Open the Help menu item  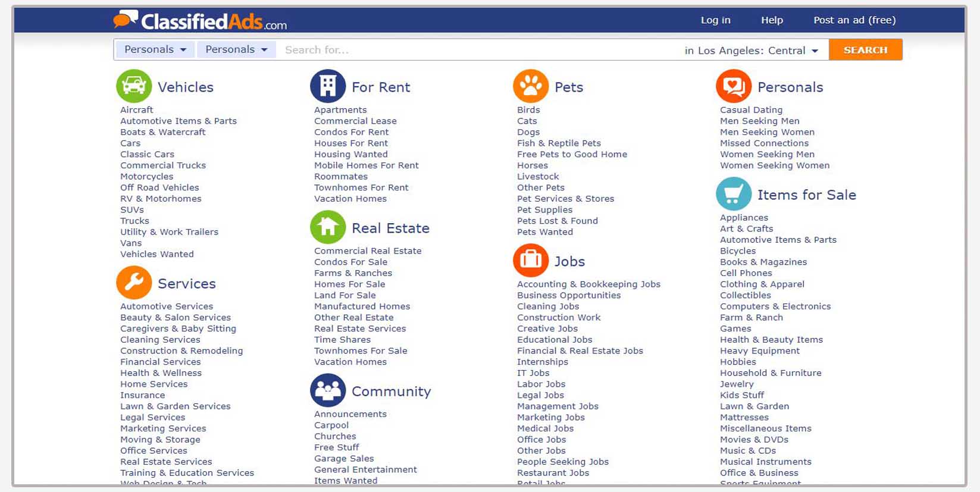tap(772, 20)
